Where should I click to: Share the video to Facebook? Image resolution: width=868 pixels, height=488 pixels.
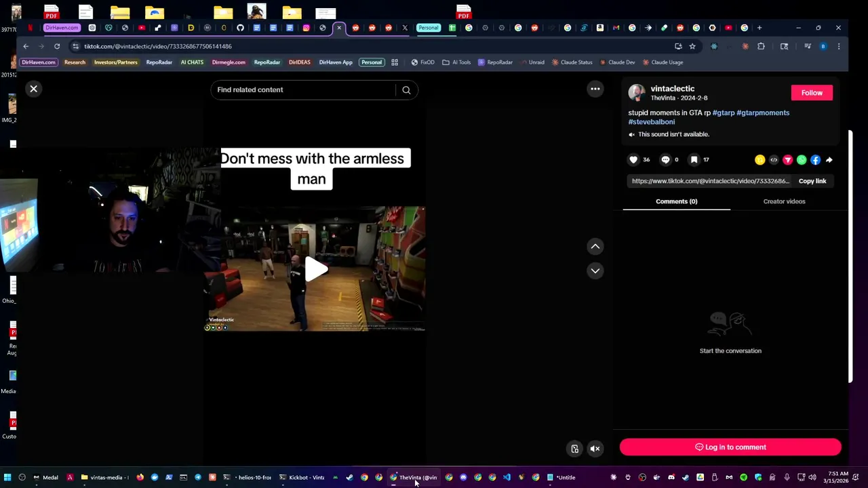tap(815, 160)
